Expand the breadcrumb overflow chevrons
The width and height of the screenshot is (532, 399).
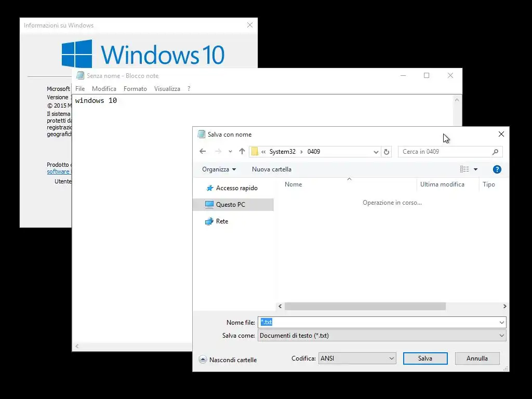click(263, 152)
